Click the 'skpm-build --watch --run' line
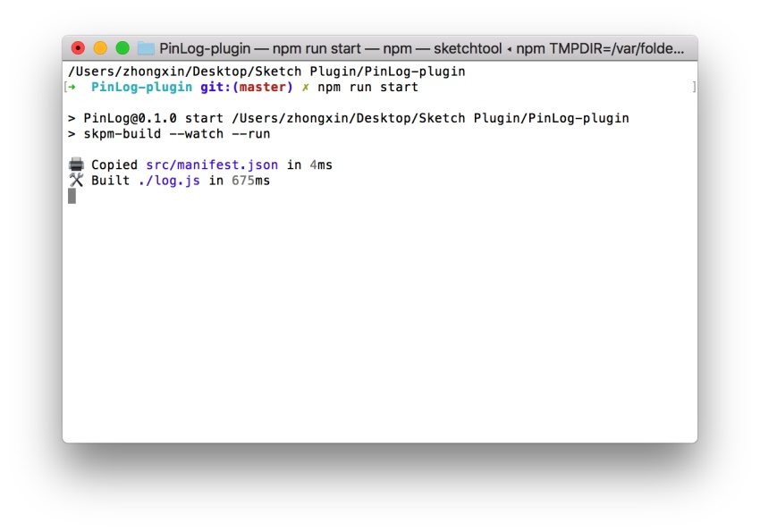 coord(176,133)
